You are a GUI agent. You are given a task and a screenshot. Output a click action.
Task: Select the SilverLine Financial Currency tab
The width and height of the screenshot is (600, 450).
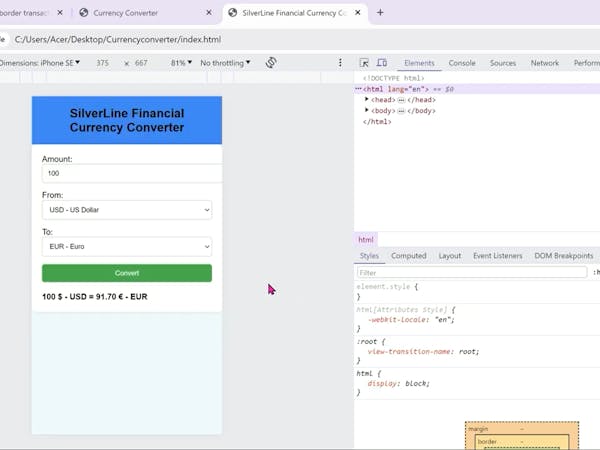pyautogui.click(x=295, y=13)
